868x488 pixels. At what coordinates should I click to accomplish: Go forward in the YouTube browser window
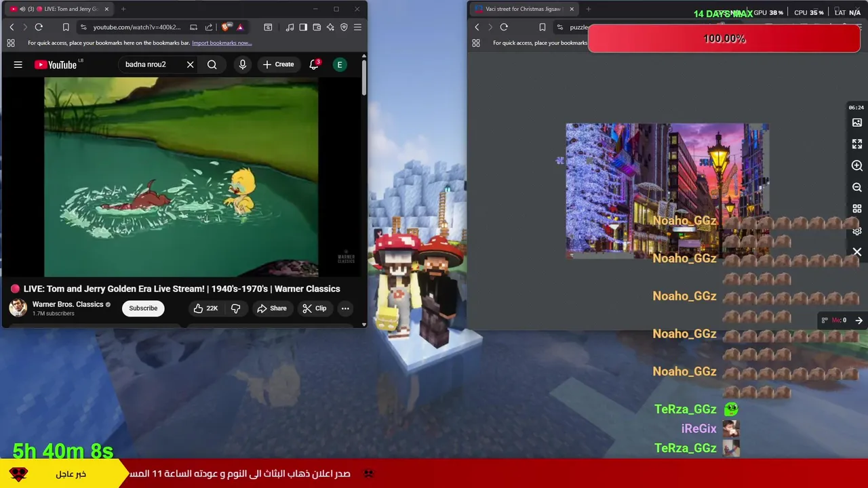point(25,27)
